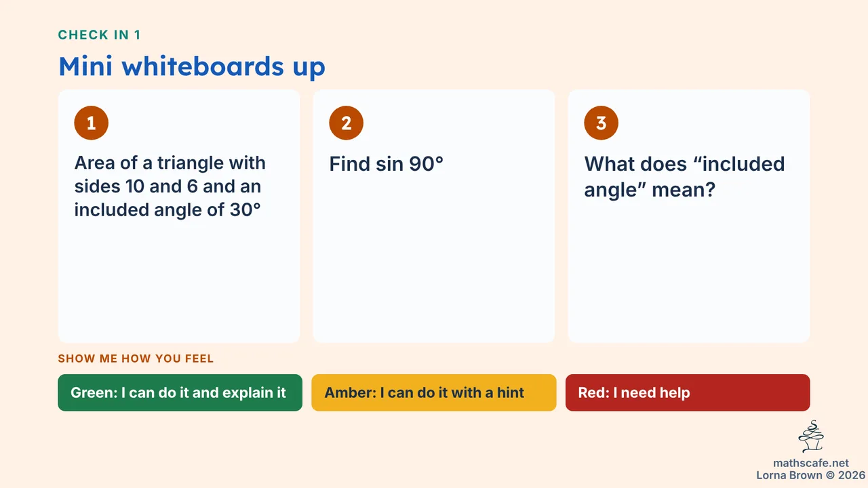Click the orange number 1 circle
The image size is (868, 488).
coord(92,123)
